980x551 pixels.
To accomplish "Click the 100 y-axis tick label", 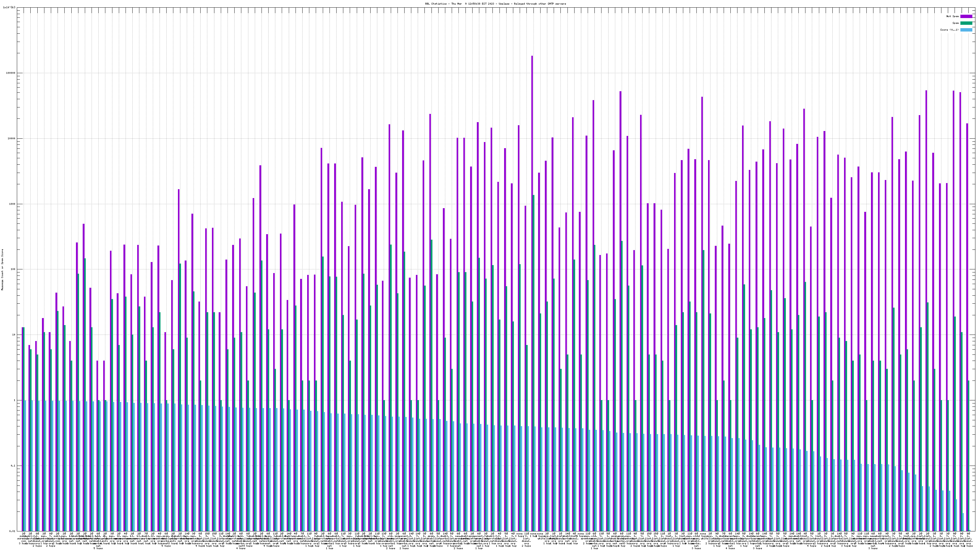I will [x=12, y=269].
